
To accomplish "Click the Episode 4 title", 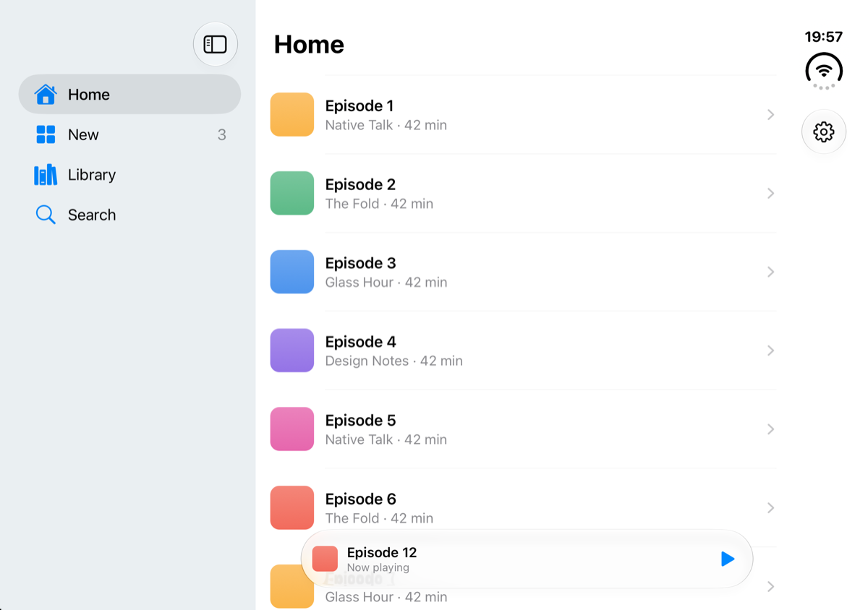I will 361,343.
